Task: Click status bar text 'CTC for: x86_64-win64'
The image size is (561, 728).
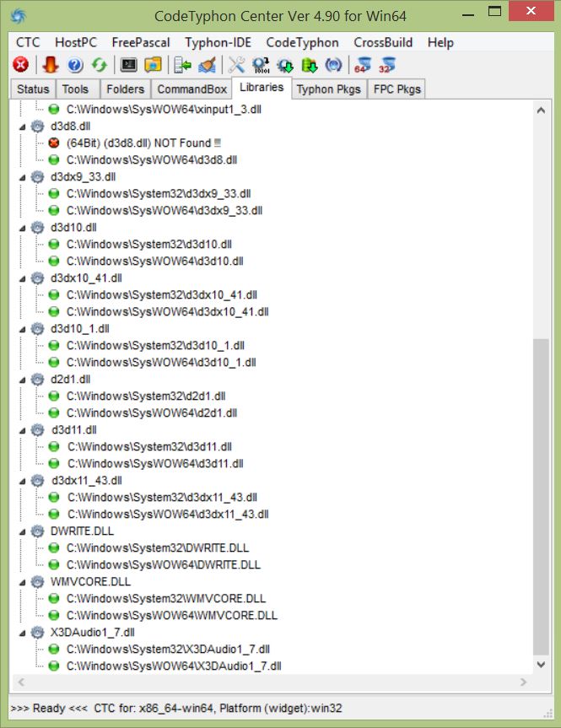Action: (x=154, y=709)
